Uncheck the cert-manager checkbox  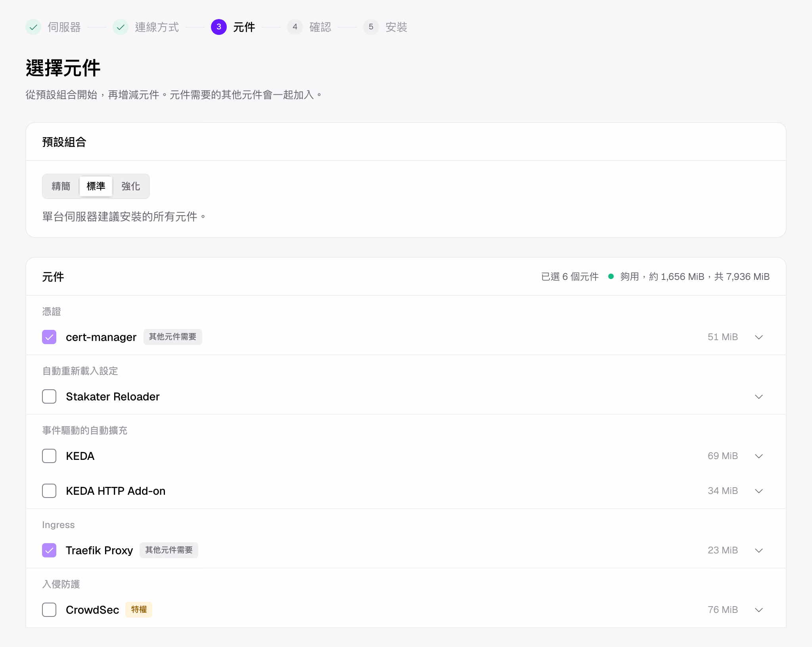(x=49, y=337)
